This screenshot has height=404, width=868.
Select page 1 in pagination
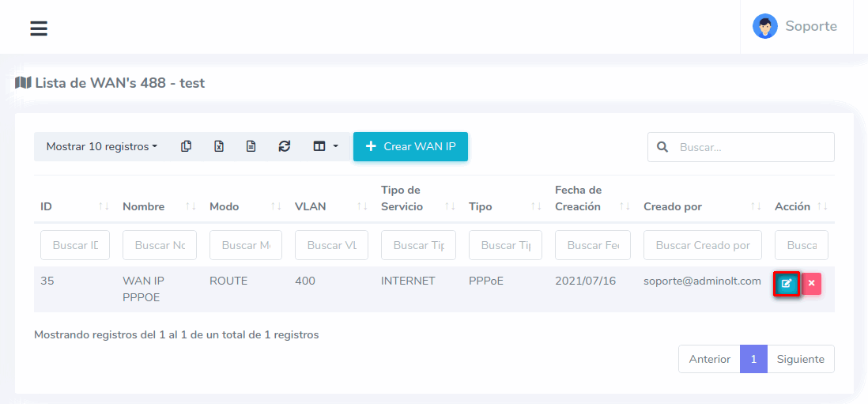coord(753,359)
